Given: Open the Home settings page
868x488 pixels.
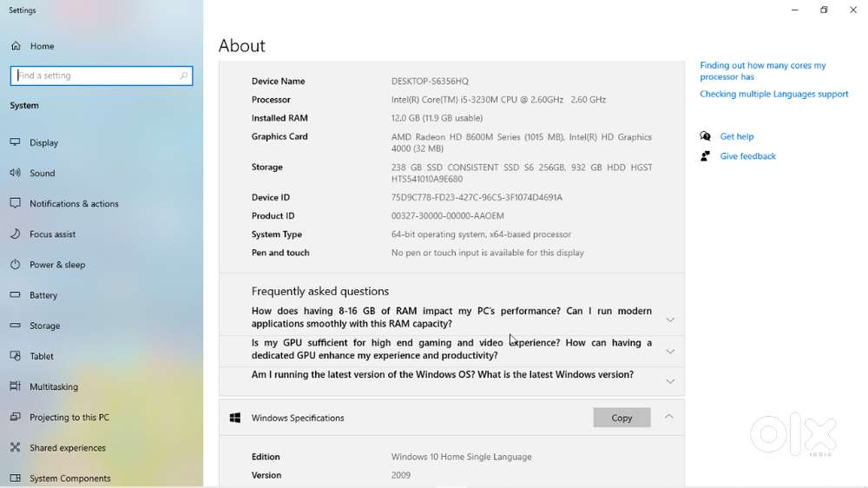Looking at the screenshot, I should pos(42,46).
